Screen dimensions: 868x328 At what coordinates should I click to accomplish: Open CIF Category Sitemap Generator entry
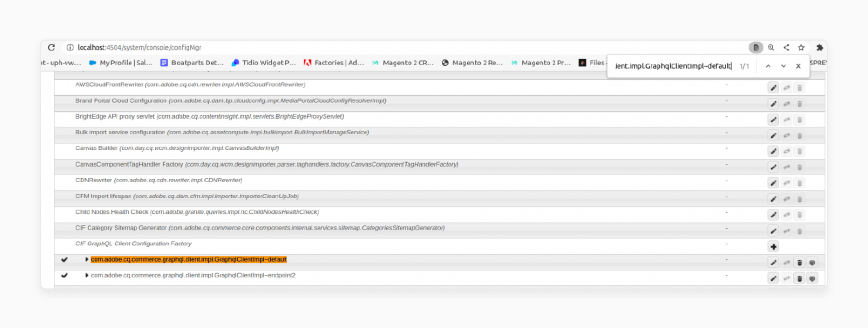click(260, 228)
